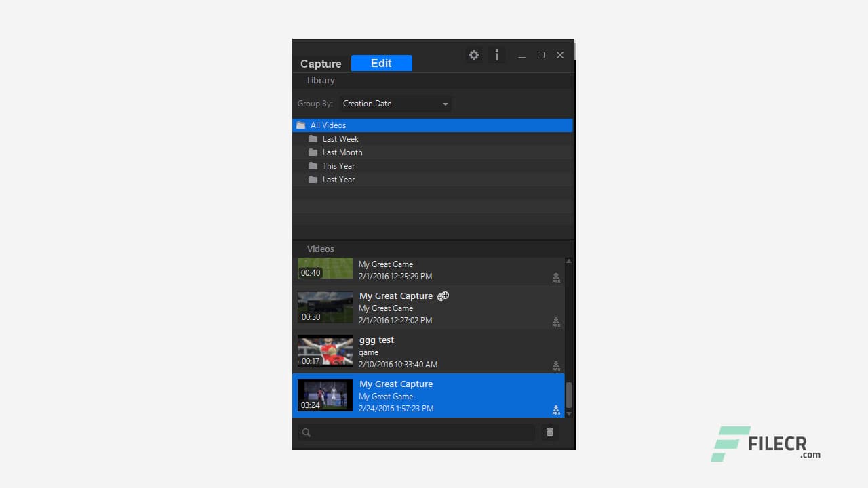The width and height of the screenshot is (868, 488).
Task: Open the Group By dropdown
Action: [395, 103]
